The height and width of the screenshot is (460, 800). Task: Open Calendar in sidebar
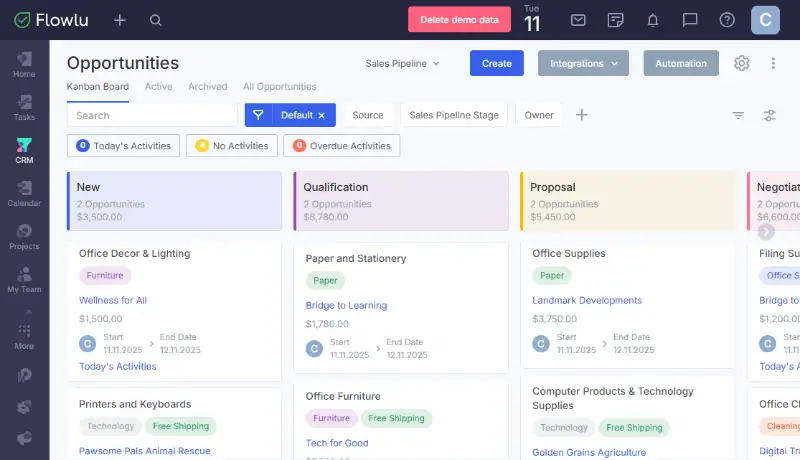pyautogui.click(x=24, y=194)
